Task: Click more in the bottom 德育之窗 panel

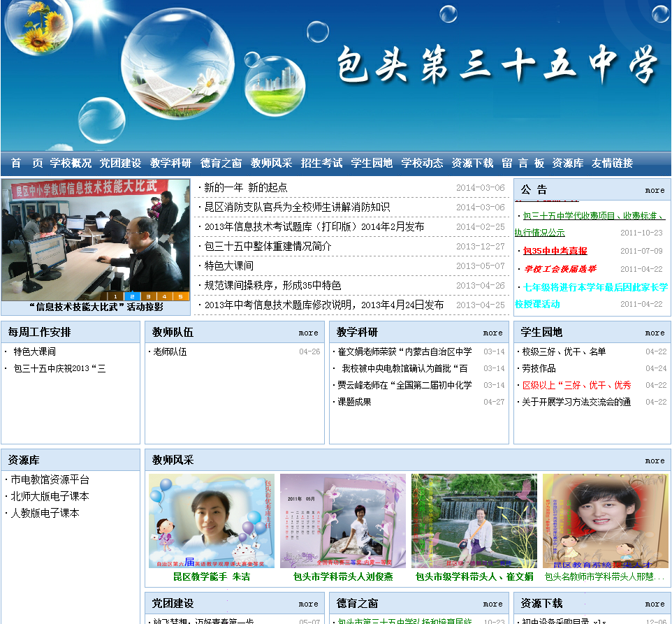Action: click(493, 604)
